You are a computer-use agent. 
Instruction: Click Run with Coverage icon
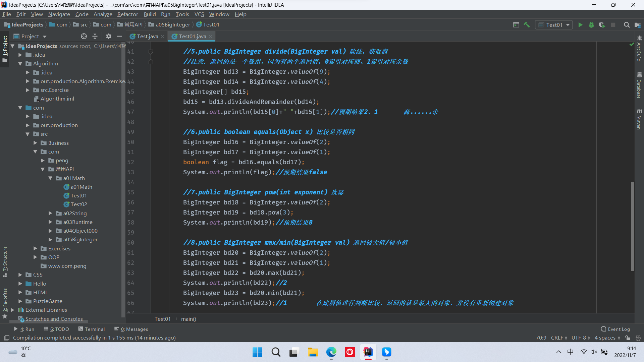602,25
